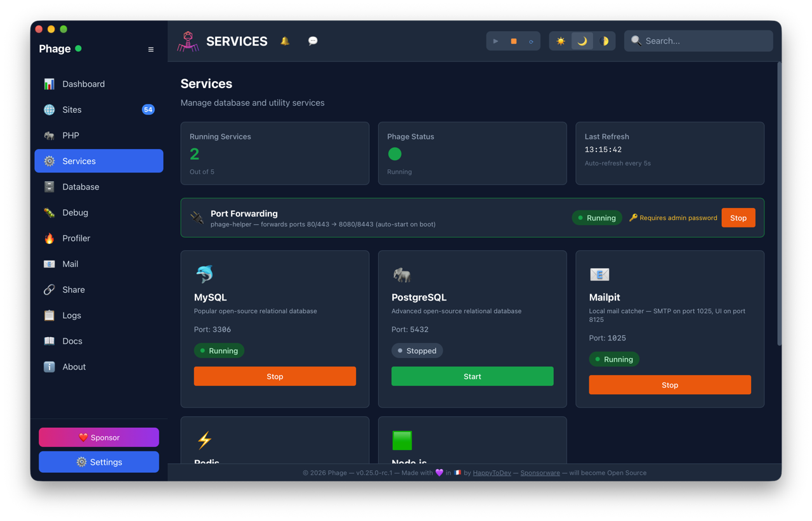Viewport: 812px width, 521px height.
Task: Click the Docs book icon
Action: 49,341
